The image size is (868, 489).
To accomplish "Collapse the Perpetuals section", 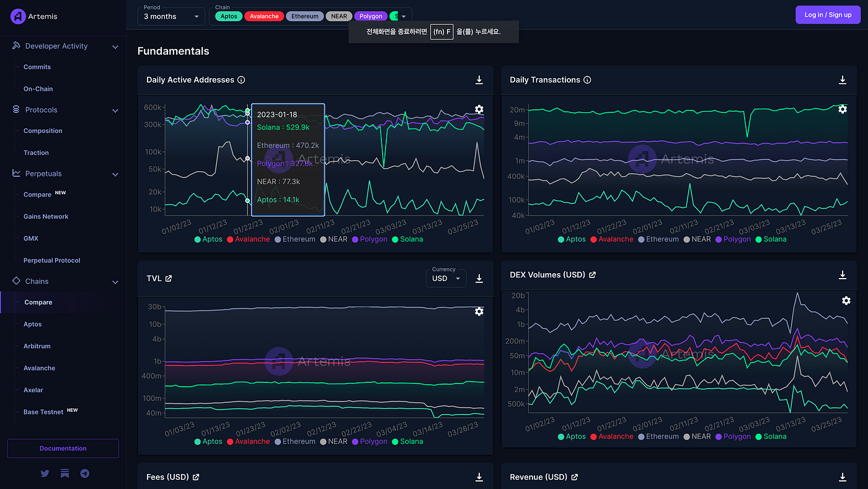I will (x=115, y=174).
